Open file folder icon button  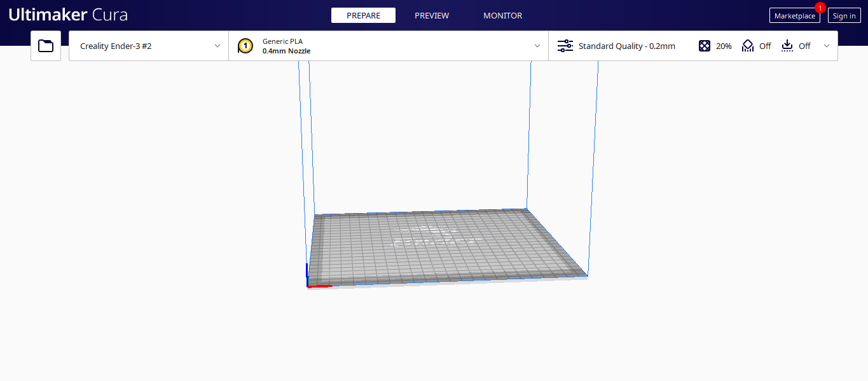(46, 46)
